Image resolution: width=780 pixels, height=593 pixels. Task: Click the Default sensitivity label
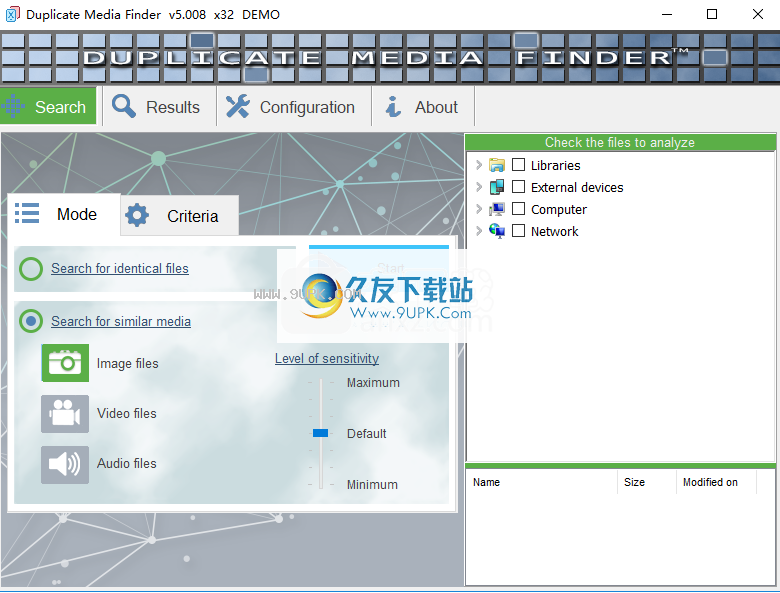367,434
